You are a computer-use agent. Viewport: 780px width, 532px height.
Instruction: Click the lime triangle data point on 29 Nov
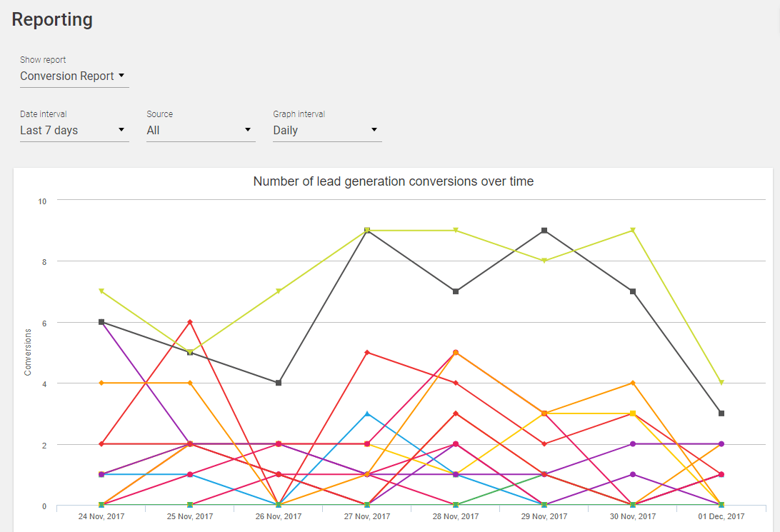[544, 261]
